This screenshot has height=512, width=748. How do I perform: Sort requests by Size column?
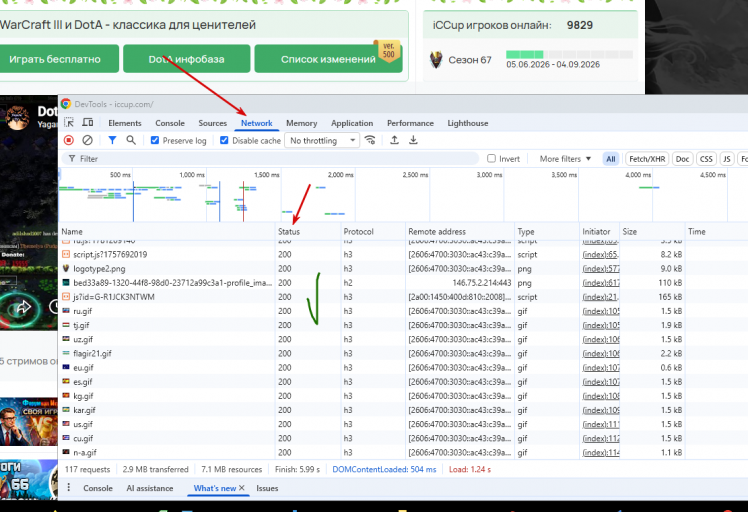[x=652, y=231]
